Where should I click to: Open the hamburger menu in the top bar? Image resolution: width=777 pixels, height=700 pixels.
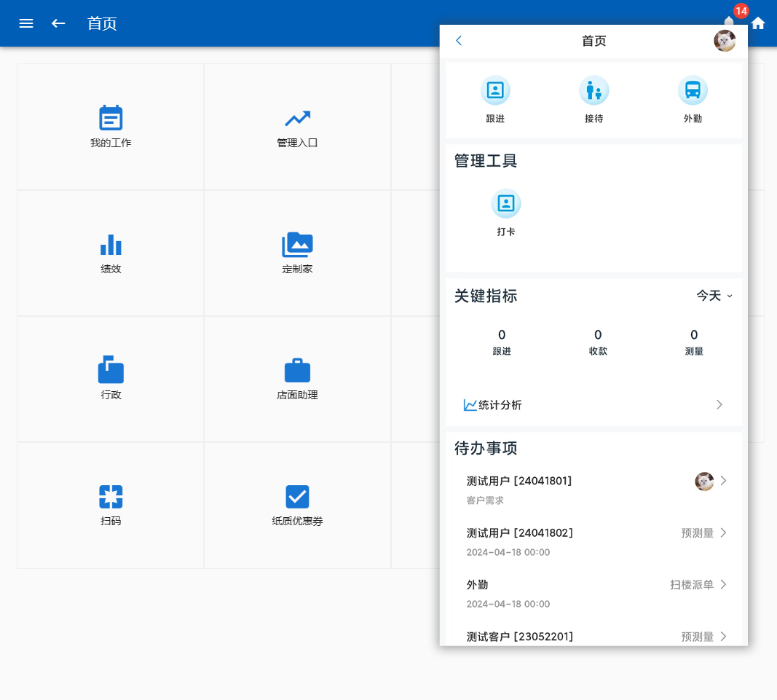coord(26,23)
